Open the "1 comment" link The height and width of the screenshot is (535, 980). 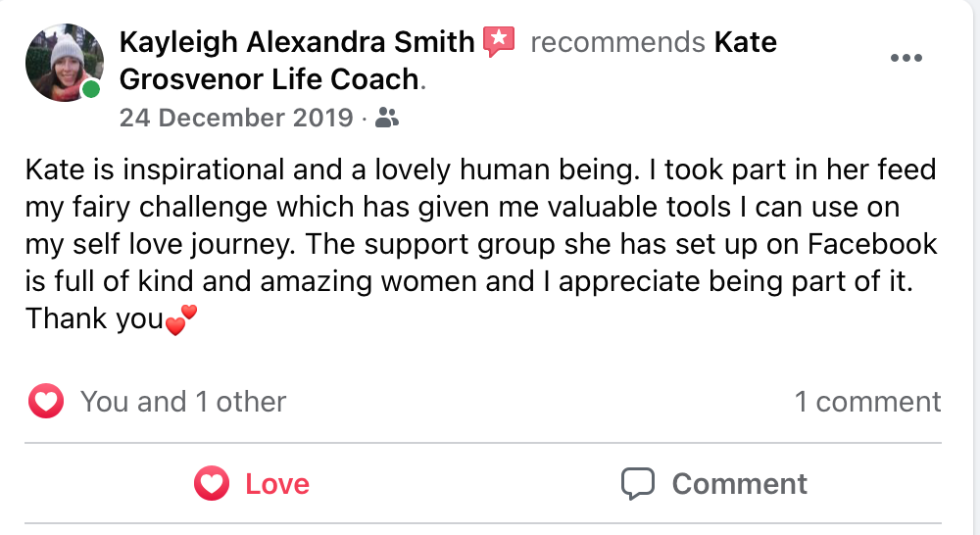(867, 402)
